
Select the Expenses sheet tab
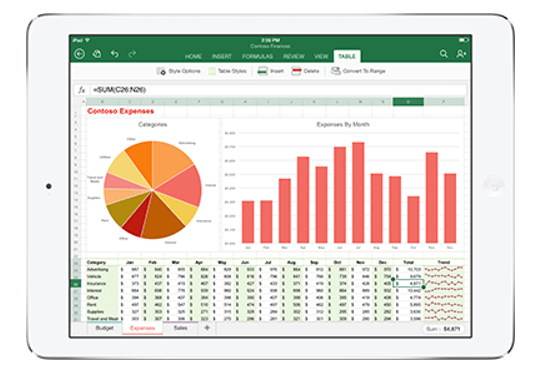pos(142,328)
